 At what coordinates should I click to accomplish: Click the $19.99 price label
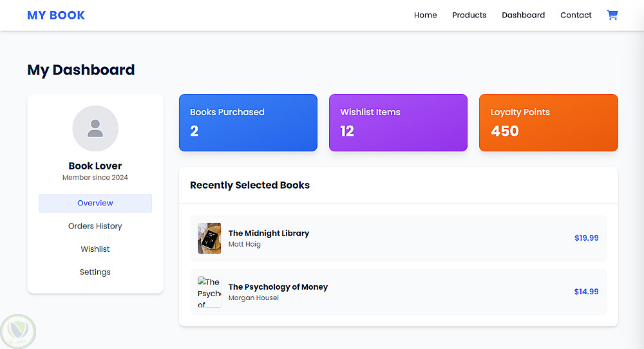586,238
